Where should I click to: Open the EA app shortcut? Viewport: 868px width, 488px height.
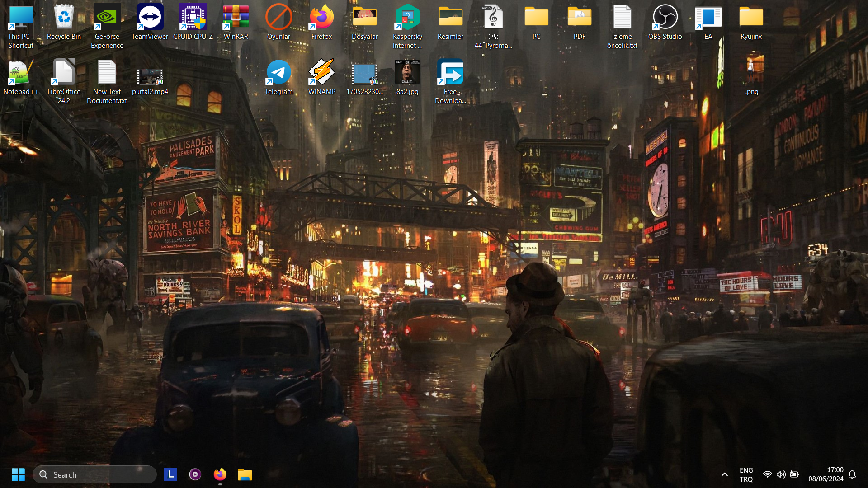pyautogui.click(x=708, y=23)
